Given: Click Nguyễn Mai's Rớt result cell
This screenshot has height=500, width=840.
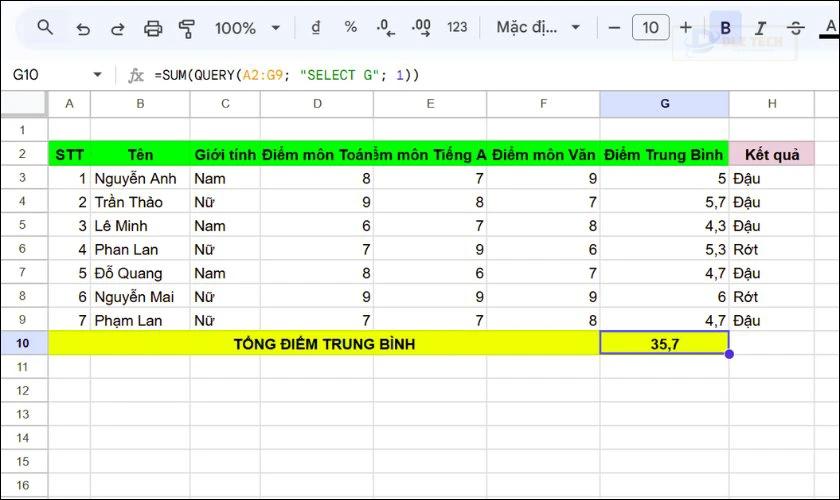Looking at the screenshot, I should point(771,296).
